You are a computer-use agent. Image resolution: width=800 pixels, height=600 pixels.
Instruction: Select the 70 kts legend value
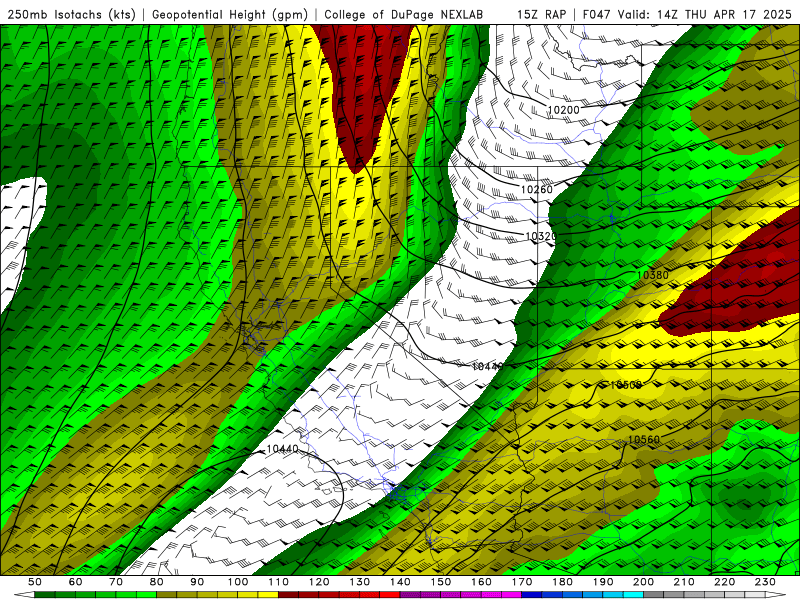tap(116, 582)
